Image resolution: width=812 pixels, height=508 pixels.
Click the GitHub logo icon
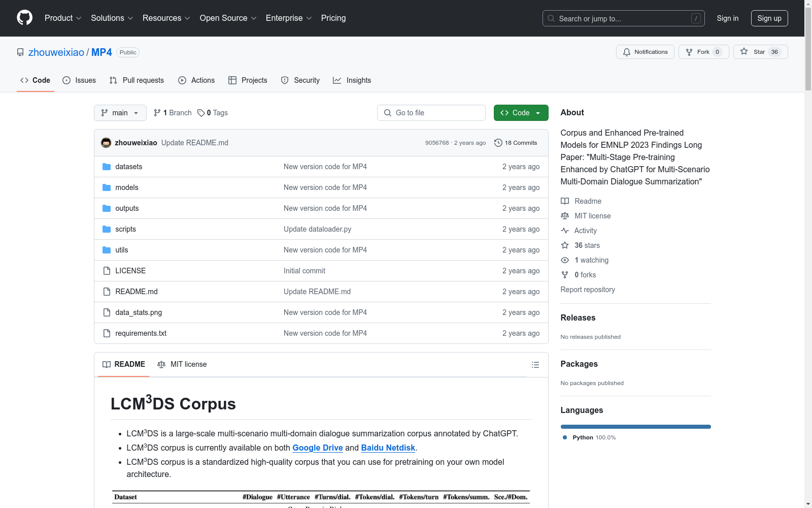(24, 18)
